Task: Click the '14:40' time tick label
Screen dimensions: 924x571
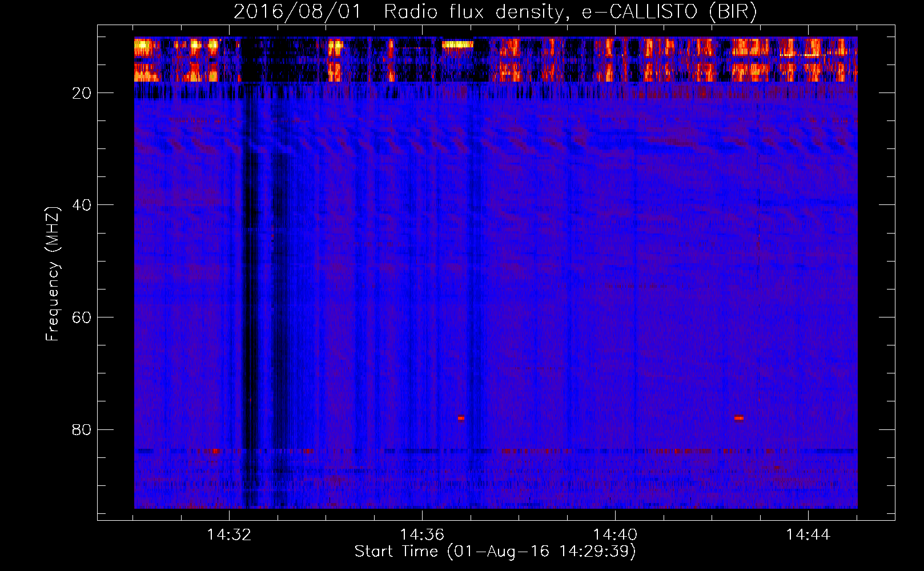Action: pyautogui.click(x=615, y=534)
